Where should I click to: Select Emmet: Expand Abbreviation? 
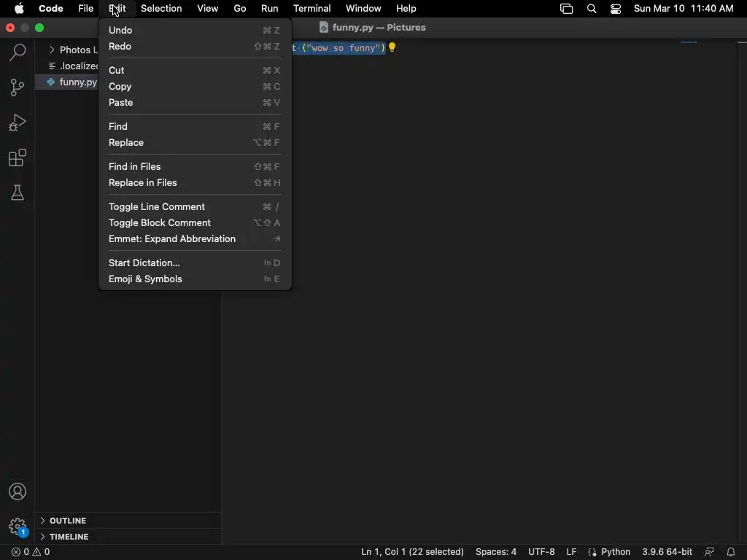[195, 238]
